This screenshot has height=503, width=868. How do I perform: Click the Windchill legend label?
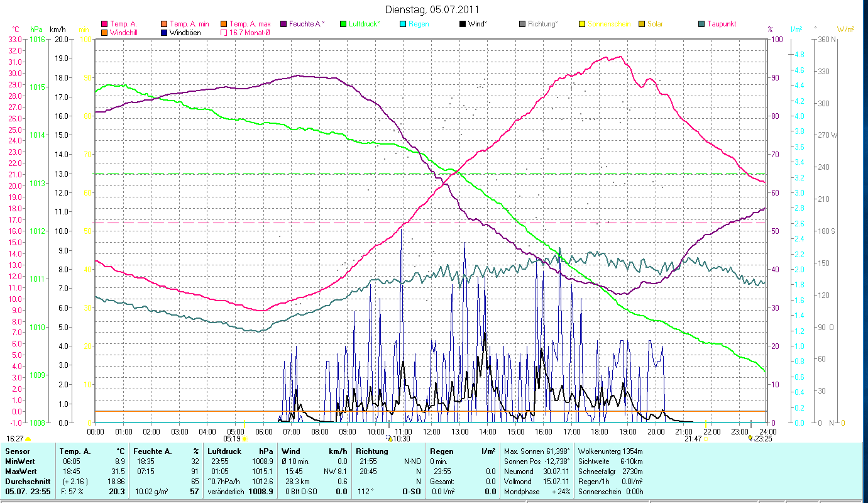click(125, 33)
